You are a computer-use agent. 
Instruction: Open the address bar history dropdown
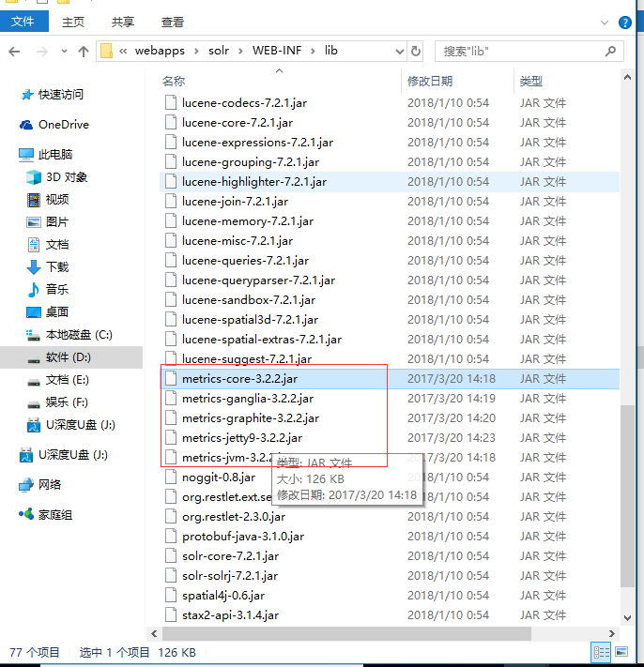[399, 52]
